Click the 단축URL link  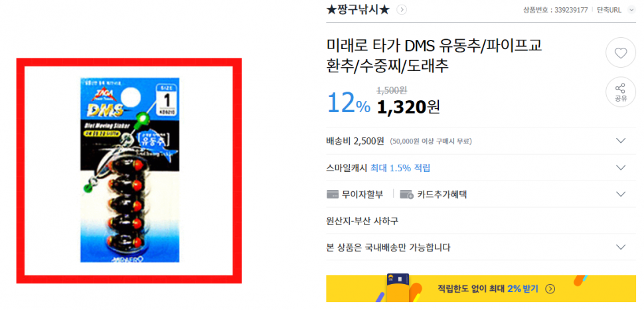tap(609, 10)
